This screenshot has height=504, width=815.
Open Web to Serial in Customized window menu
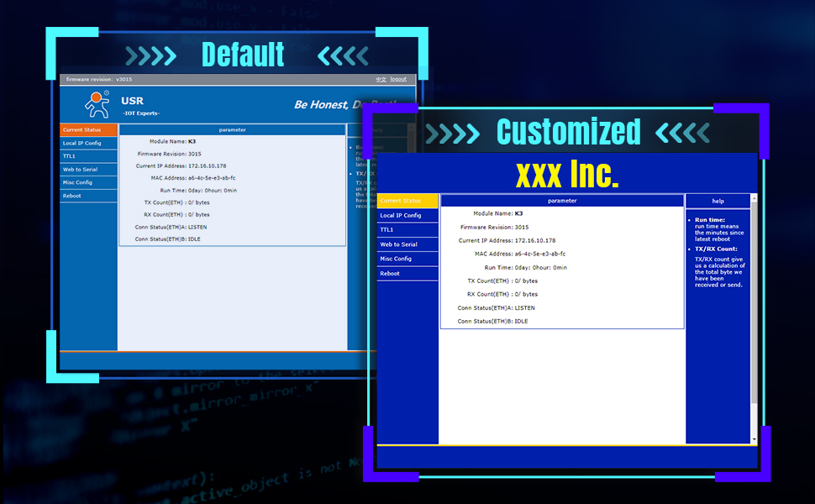[407, 244]
